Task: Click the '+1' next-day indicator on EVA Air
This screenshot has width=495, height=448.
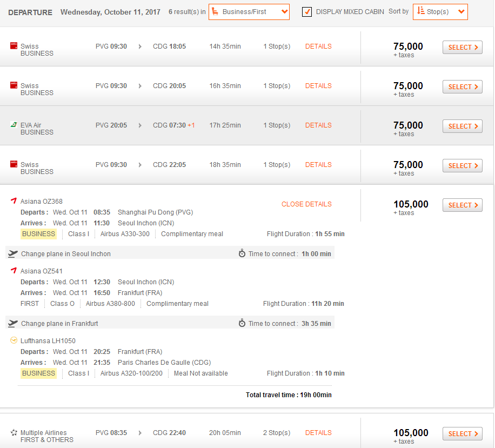Action: (191, 125)
